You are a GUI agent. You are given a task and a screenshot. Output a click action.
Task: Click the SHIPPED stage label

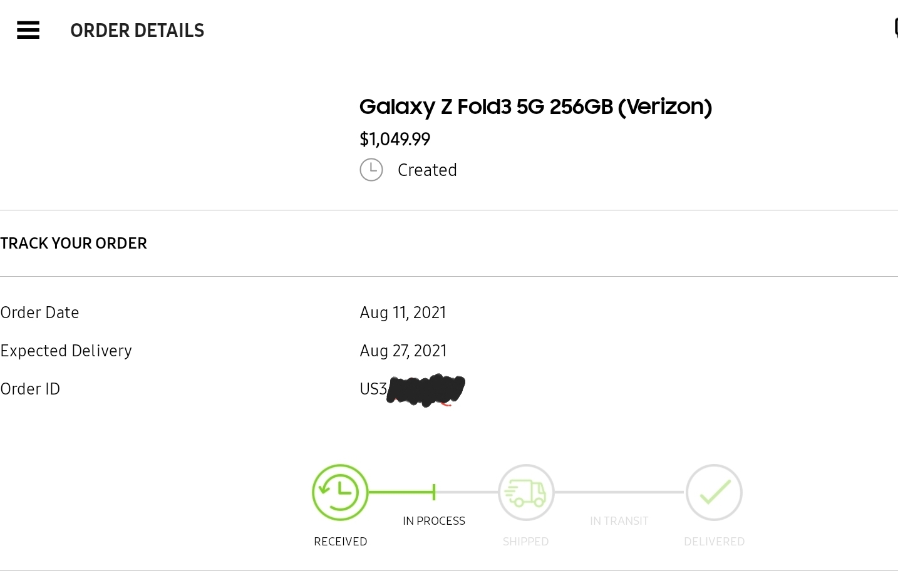pos(525,542)
